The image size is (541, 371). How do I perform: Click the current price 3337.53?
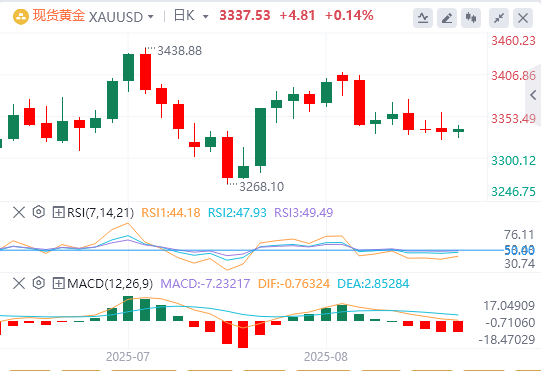click(x=245, y=16)
